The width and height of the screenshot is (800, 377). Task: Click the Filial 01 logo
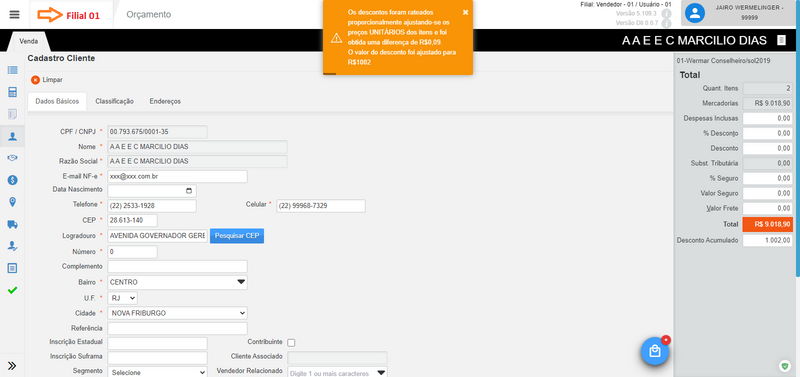[x=68, y=15]
